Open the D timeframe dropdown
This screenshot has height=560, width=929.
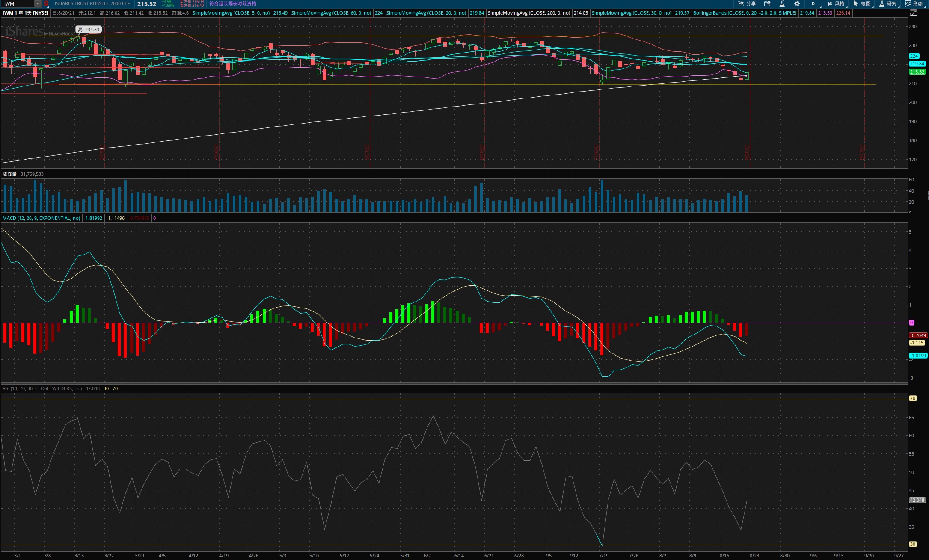click(813, 3)
